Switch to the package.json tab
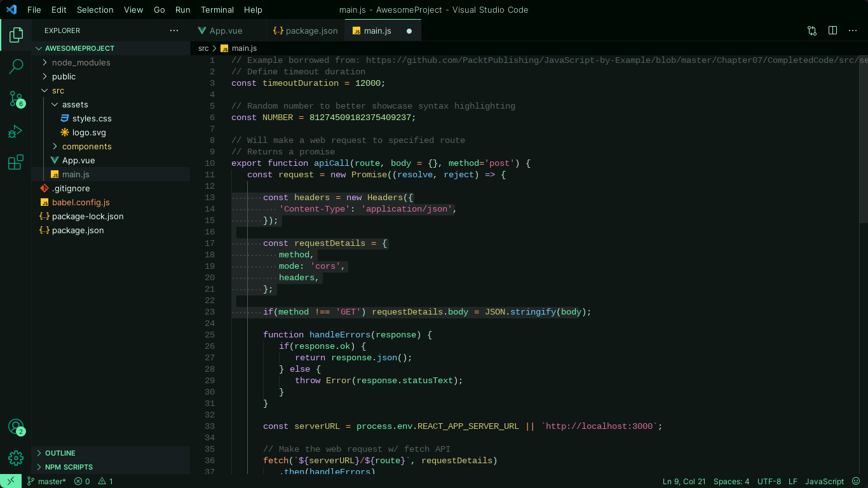 pos(304,30)
